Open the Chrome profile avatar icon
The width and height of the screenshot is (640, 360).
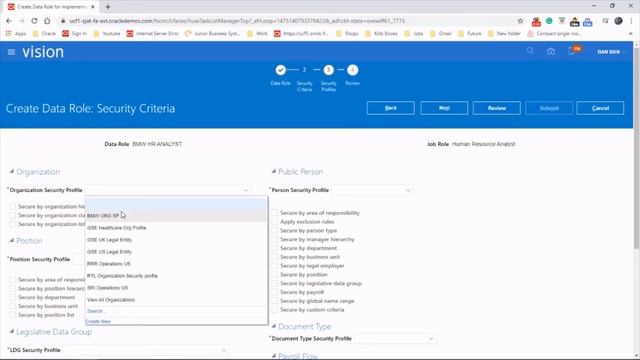click(x=618, y=21)
